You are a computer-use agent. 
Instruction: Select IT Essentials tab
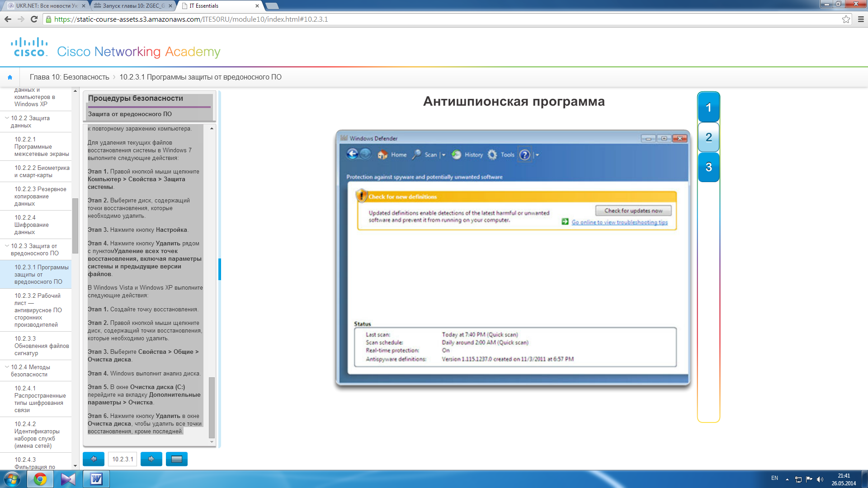tap(220, 6)
